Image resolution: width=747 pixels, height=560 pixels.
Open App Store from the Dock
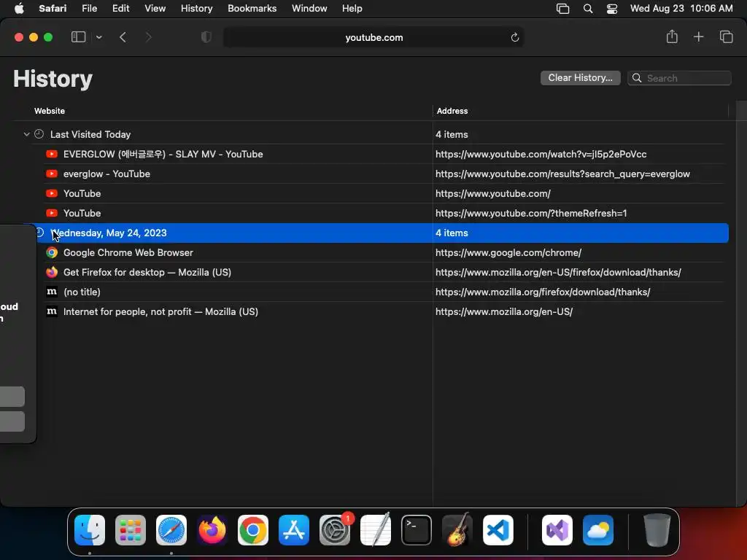294,530
